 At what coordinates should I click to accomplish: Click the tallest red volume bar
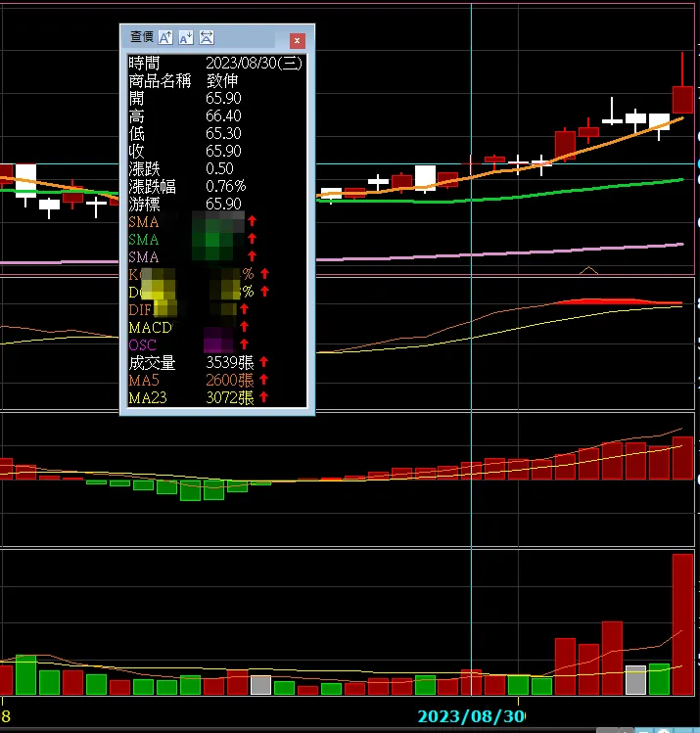click(x=682, y=624)
